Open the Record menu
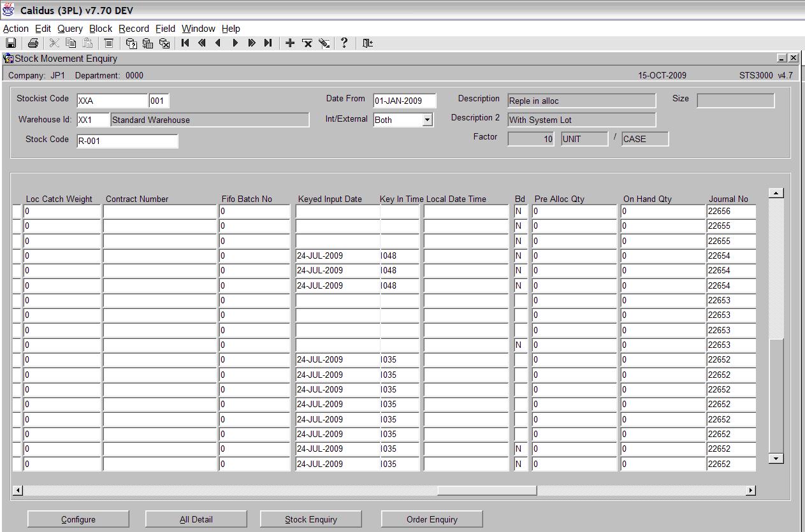 tap(134, 29)
